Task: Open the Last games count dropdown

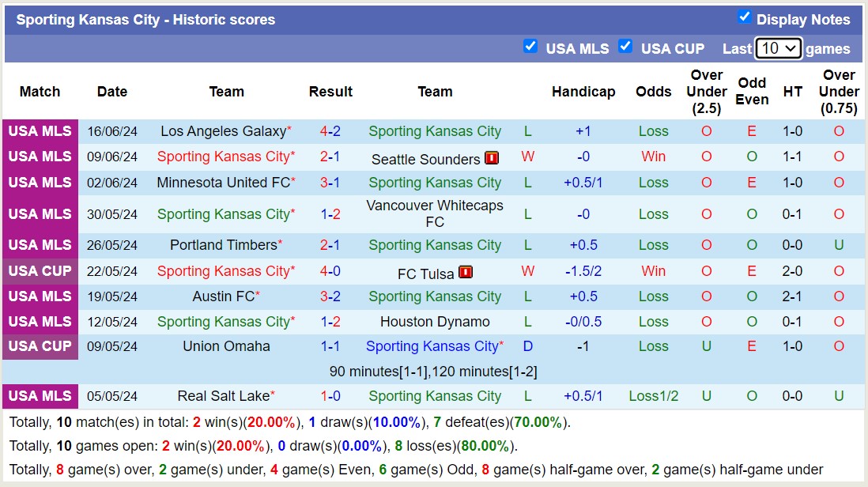Action: 778,48
